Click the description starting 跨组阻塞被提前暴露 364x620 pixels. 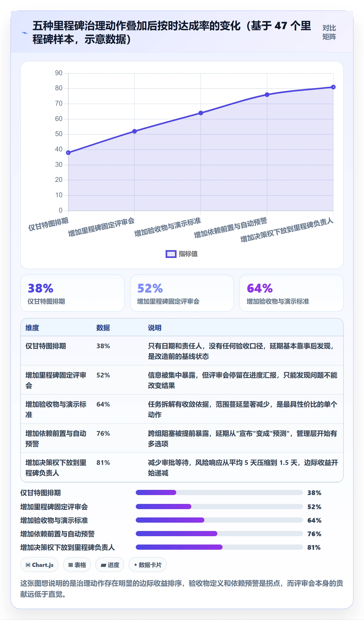point(243,439)
